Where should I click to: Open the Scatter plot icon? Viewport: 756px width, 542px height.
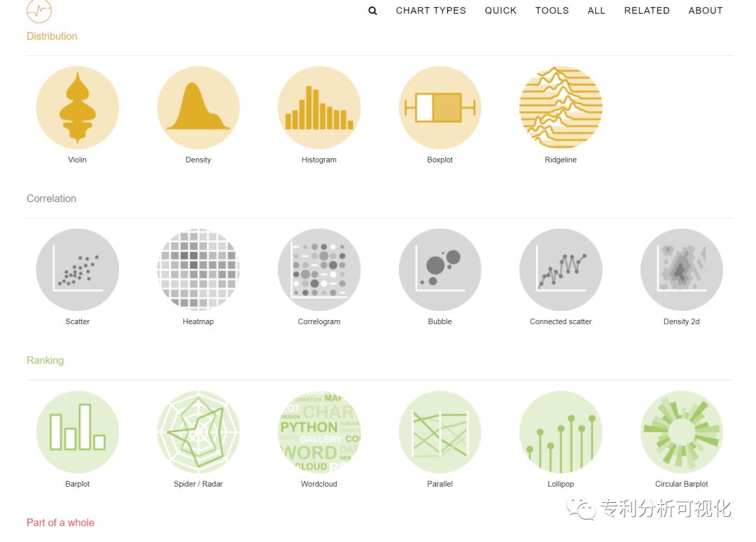point(78,270)
